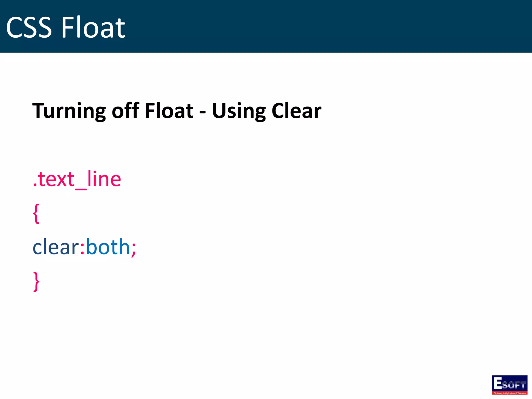Click the word 'CSS' in the title
The height and width of the screenshot is (399, 532).
point(29,27)
